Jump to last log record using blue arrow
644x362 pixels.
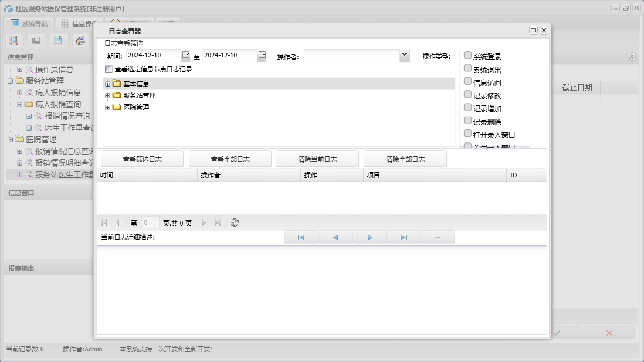coord(404,237)
